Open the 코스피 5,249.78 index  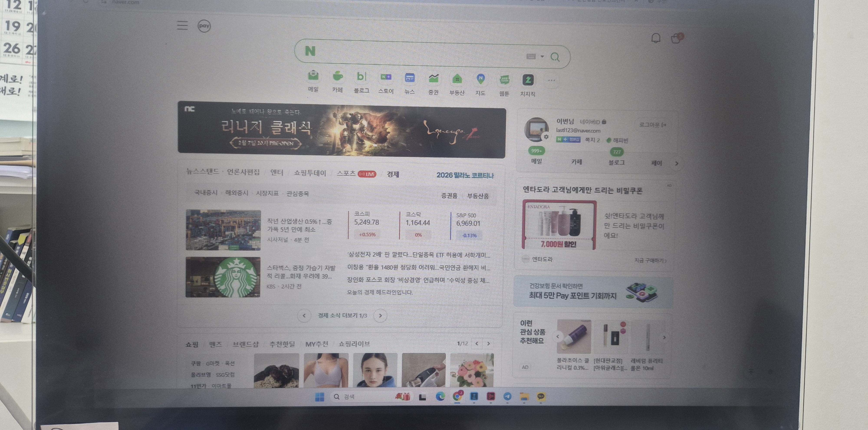(x=367, y=225)
